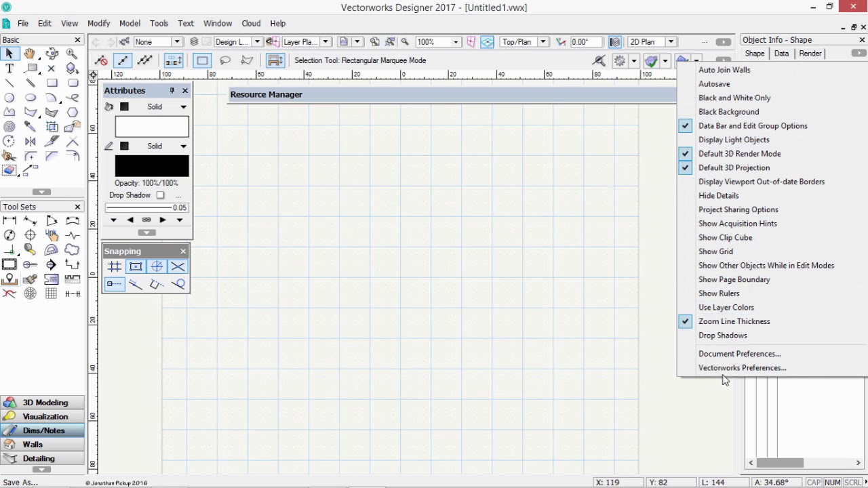Uncheck Data Bar and Edit Group Options

click(753, 125)
